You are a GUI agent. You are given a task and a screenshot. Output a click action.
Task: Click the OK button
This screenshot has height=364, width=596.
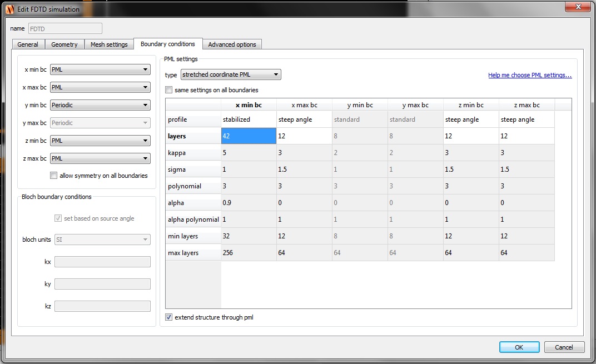(x=519, y=347)
